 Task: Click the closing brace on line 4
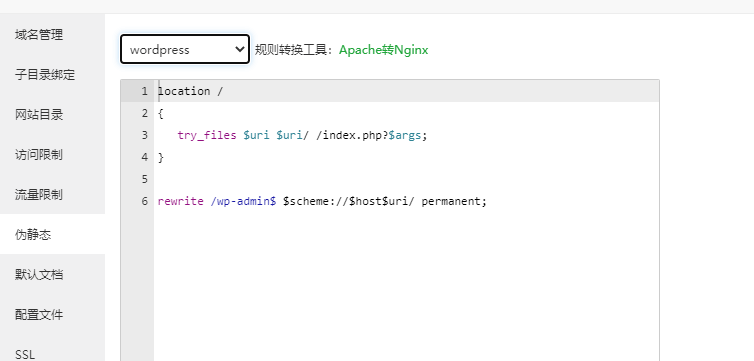tap(161, 157)
